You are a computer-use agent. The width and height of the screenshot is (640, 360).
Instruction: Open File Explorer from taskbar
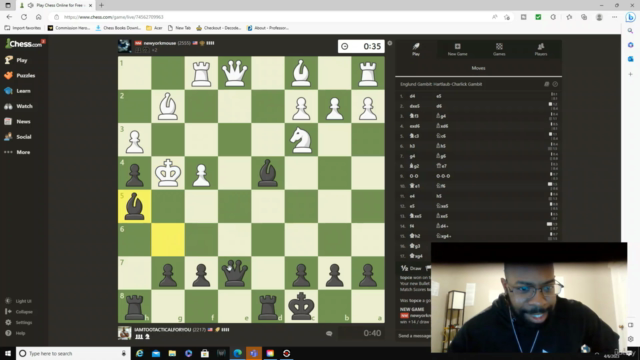172,353
